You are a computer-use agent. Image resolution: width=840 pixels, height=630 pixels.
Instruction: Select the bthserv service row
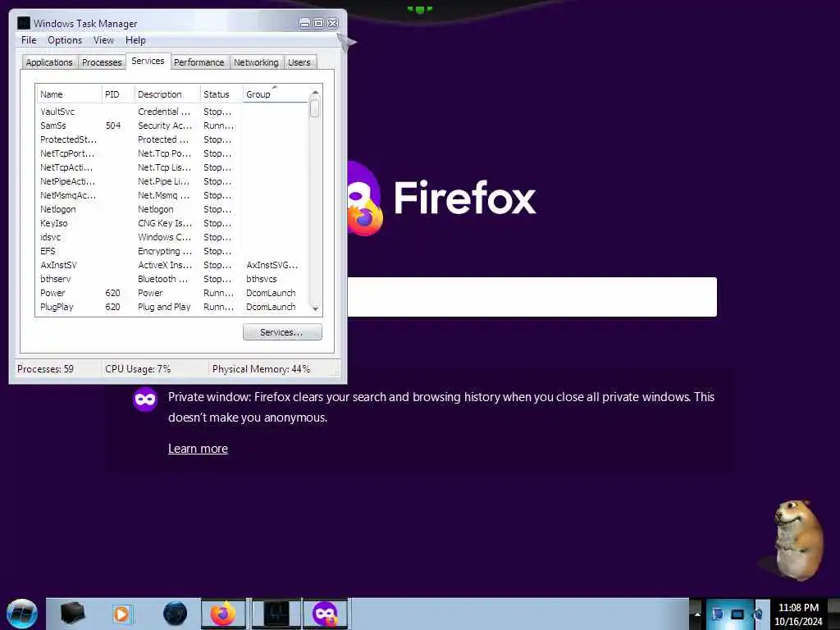(x=172, y=279)
